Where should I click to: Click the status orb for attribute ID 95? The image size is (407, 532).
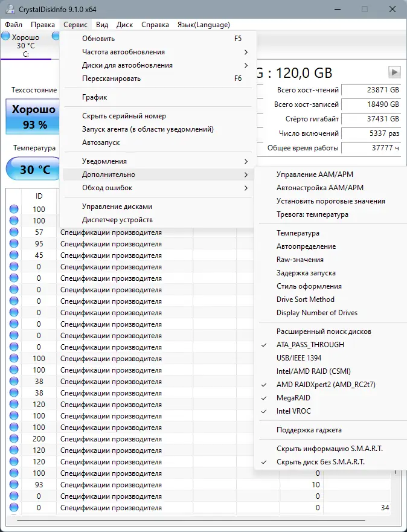[14, 244]
